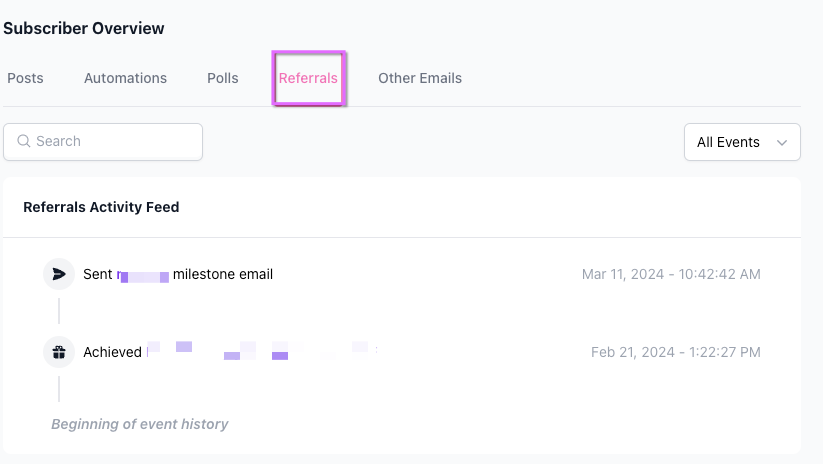
Task: Click timeline connector between Sent and Achieved
Action: click(x=59, y=311)
